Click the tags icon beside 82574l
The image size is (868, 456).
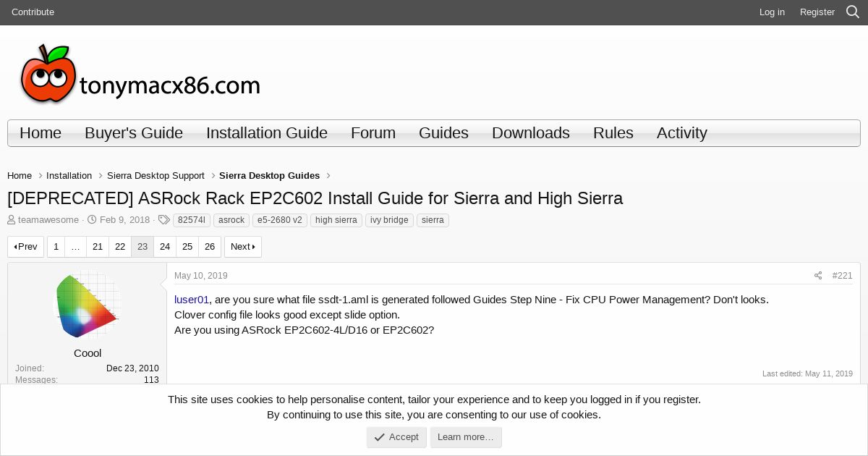pyautogui.click(x=164, y=220)
